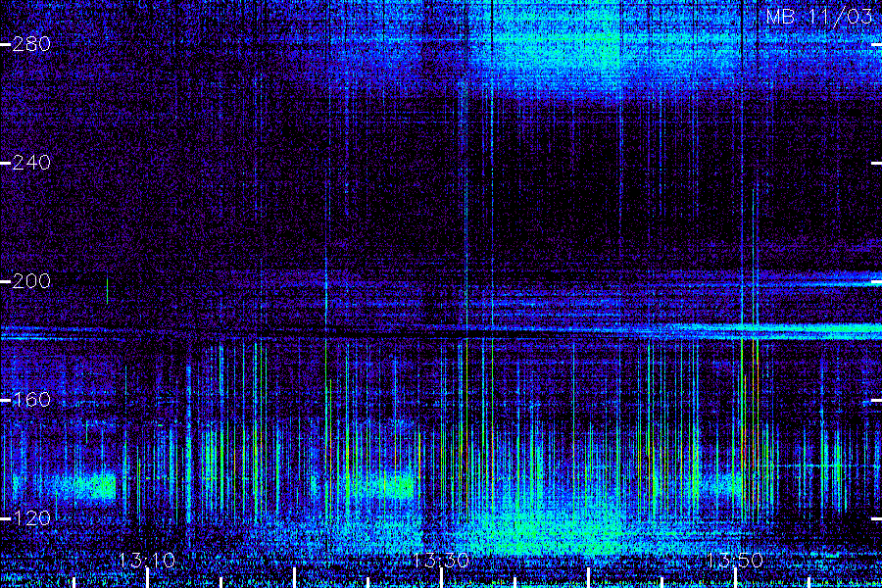Click the 13:50 time axis label

coord(735,561)
